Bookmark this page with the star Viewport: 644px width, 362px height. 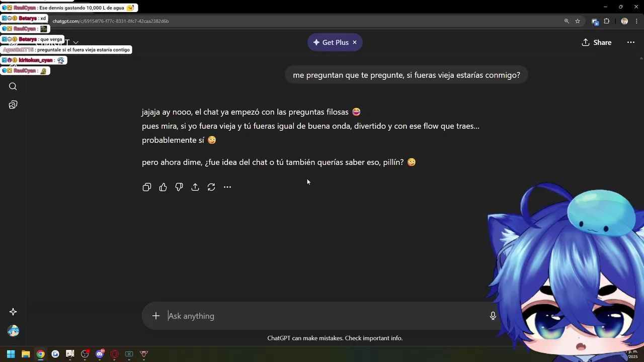point(578,21)
